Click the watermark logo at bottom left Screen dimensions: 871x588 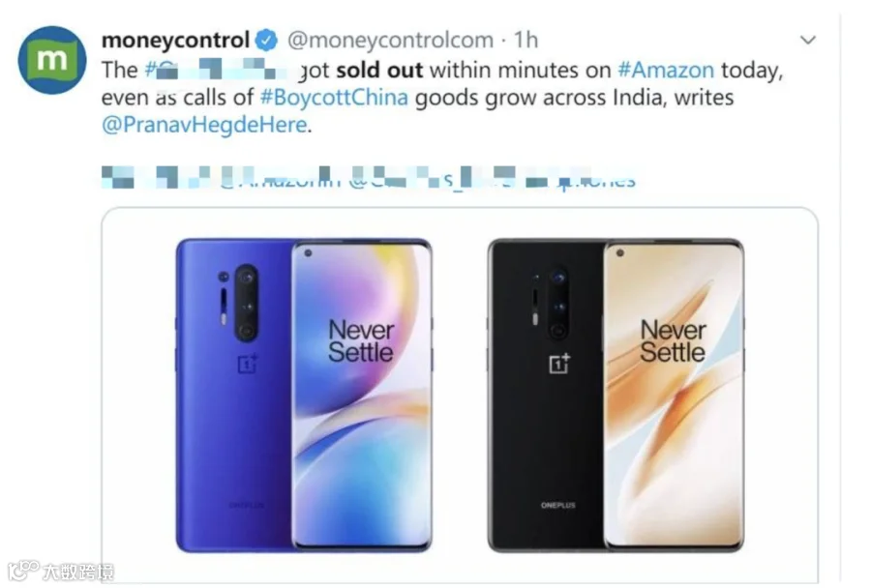click(61, 571)
